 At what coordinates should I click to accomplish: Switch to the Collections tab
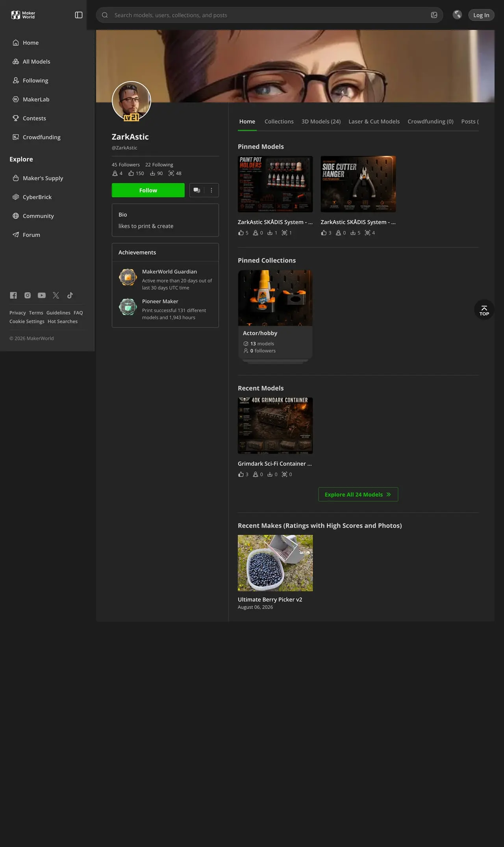pyautogui.click(x=279, y=121)
